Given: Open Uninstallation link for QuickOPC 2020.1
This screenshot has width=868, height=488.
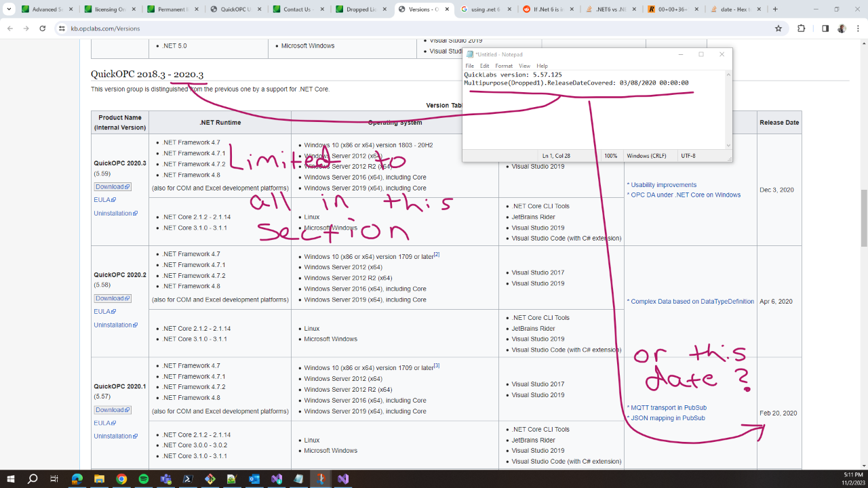Looking at the screenshot, I should [x=115, y=436].
